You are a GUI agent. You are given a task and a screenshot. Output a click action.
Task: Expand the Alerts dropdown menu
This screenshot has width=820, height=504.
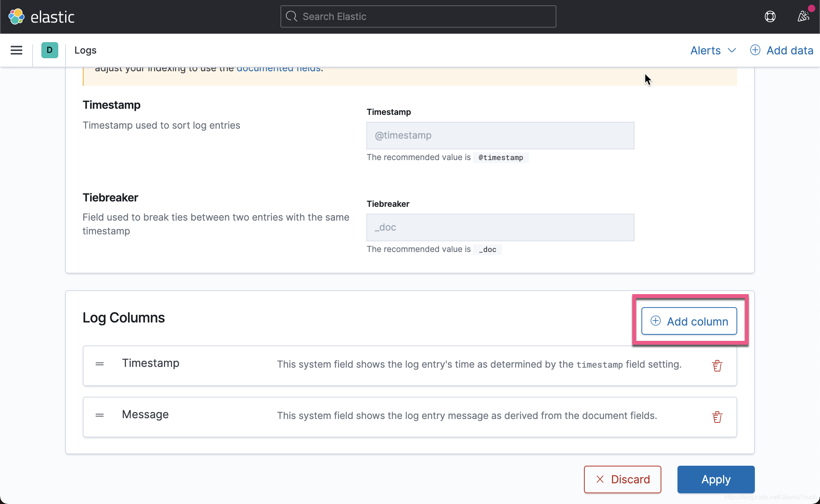coord(713,51)
